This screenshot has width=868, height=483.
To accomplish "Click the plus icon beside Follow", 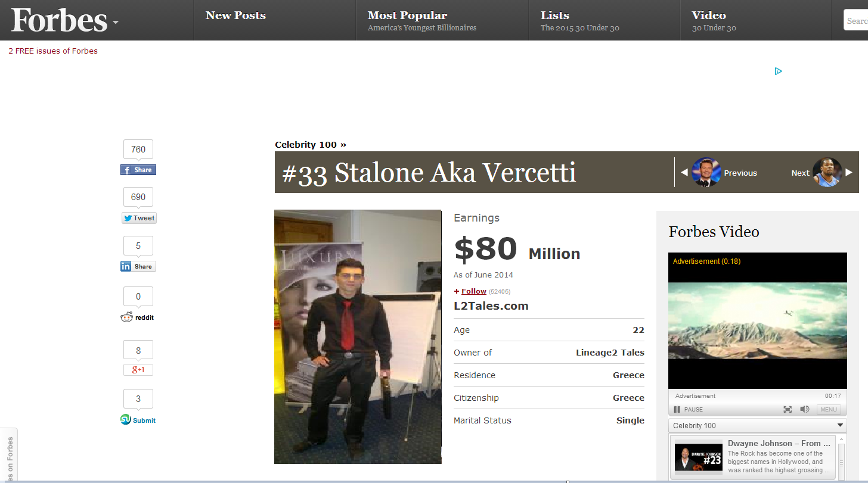I will [x=457, y=291].
